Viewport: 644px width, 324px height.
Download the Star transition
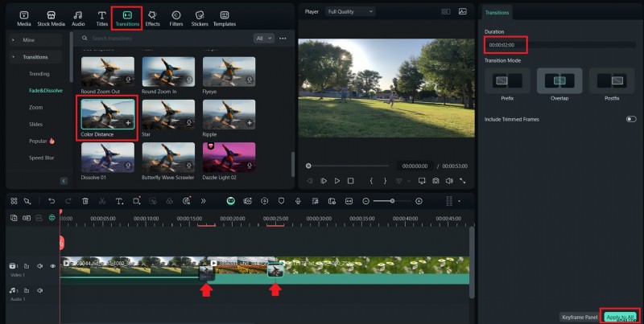[x=189, y=123]
